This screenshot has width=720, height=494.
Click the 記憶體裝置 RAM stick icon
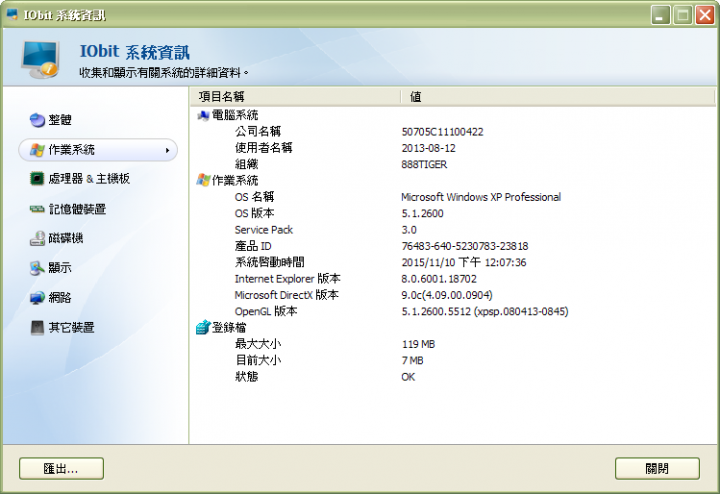[37, 209]
